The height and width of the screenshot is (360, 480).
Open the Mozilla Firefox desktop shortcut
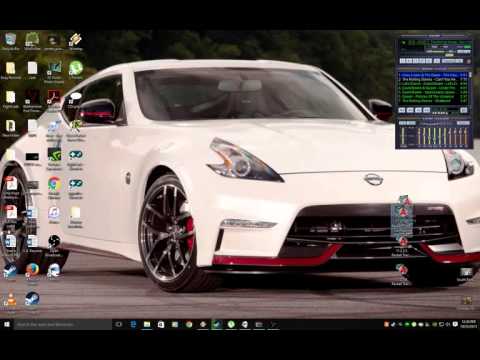click(32, 271)
